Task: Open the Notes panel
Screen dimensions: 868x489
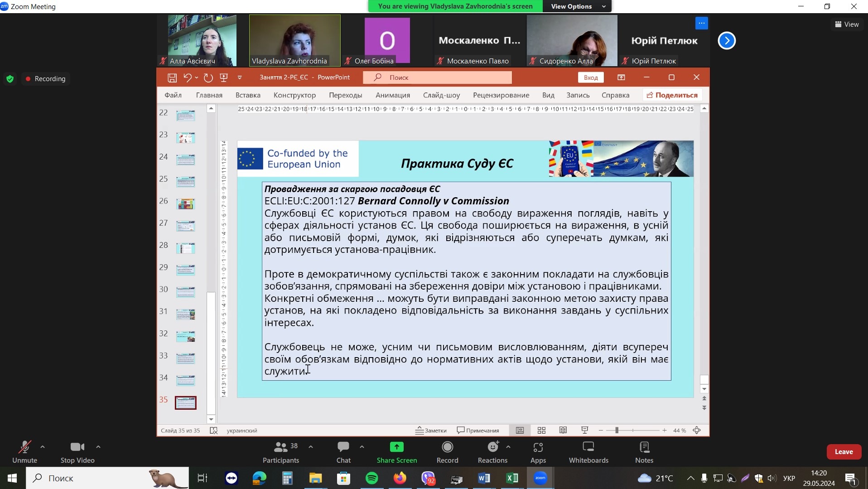Action: click(644, 452)
